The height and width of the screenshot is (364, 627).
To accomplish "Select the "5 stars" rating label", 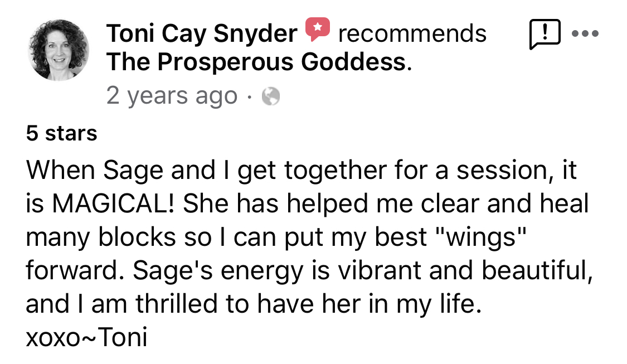I will (x=61, y=134).
